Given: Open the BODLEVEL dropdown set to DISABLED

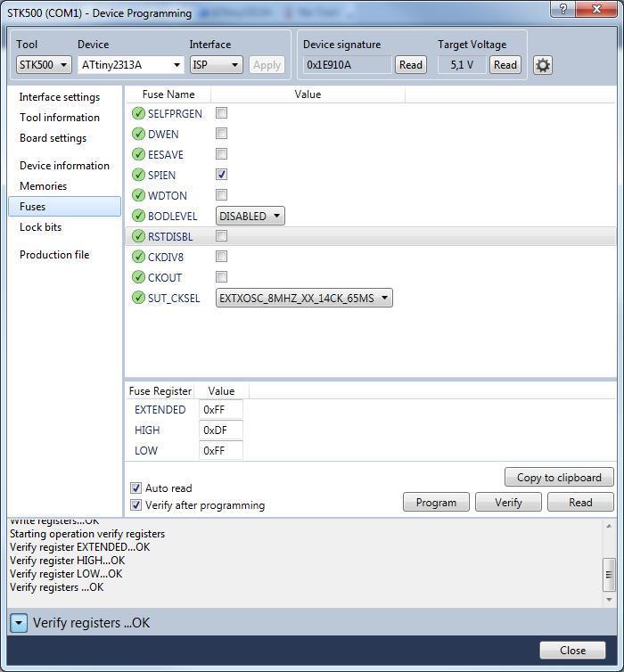Looking at the screenshot, I should (250, 216).
